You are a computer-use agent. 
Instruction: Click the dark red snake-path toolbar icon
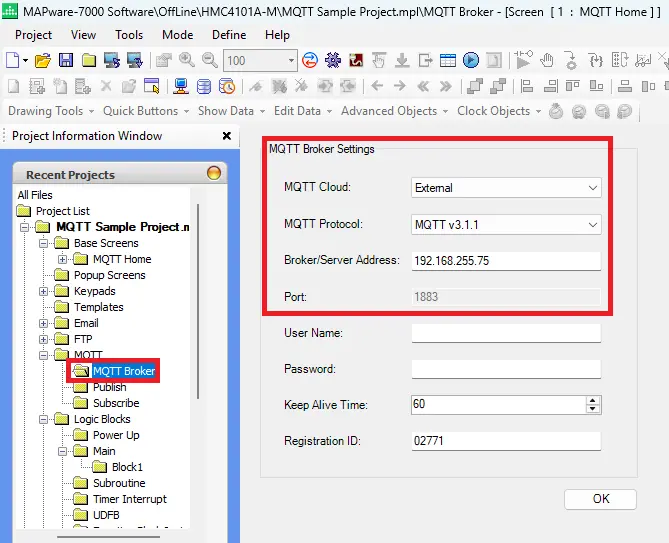(356, 60)
